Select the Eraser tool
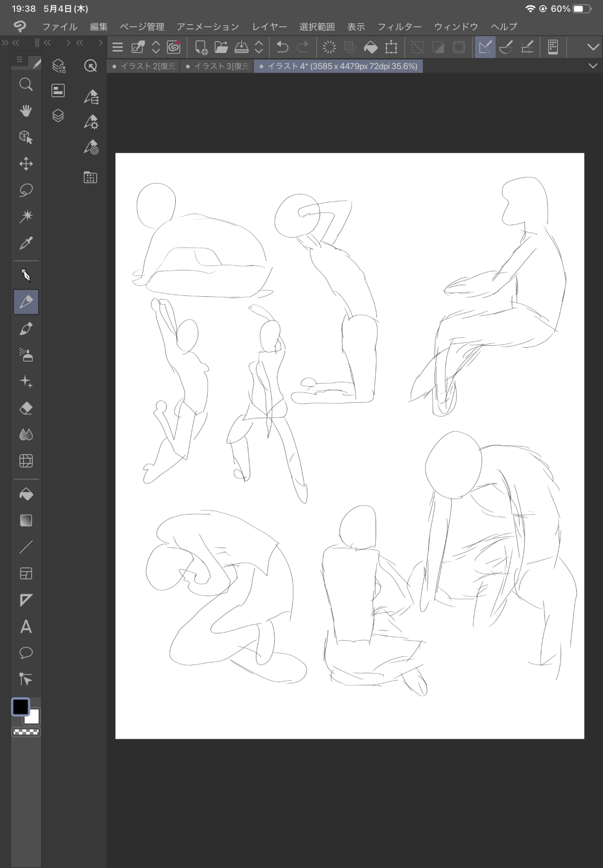Screen dimensions: 603x868 pos(26,408)
